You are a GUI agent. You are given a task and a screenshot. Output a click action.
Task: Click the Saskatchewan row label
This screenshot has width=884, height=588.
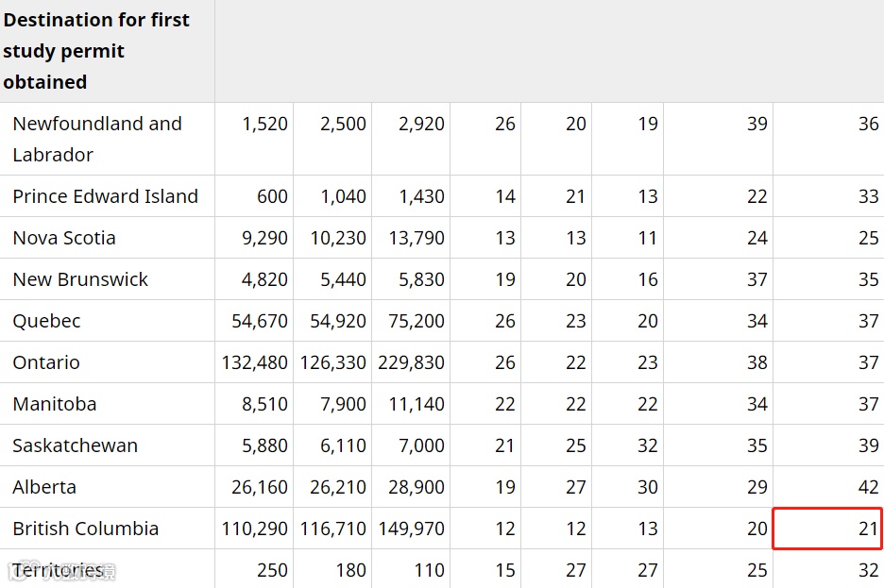coord(76,445)
